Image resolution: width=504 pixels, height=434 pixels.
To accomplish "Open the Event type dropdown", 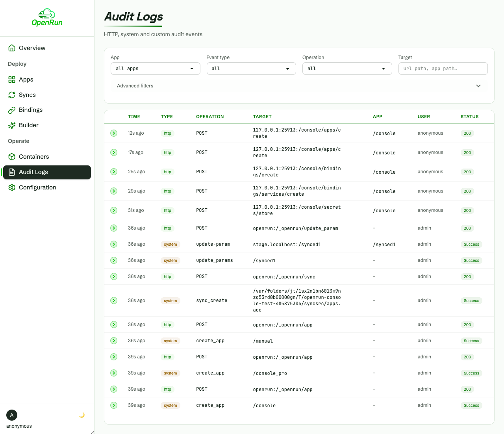I will (251, 69).
